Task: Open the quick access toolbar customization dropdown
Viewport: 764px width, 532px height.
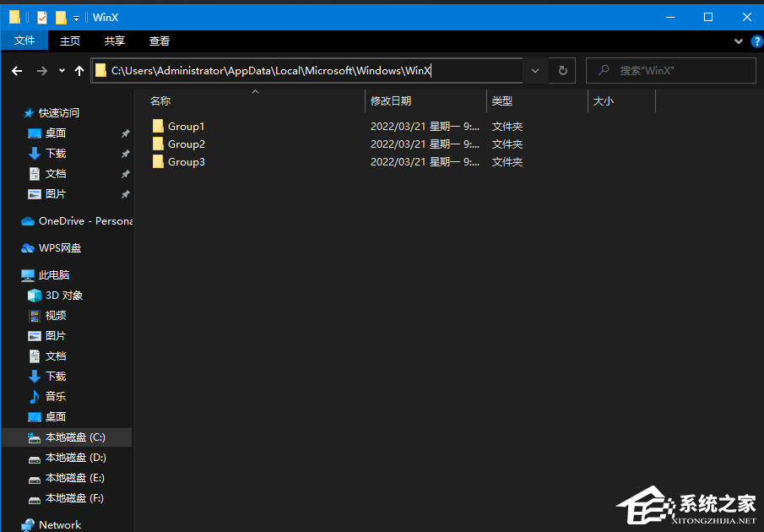Action: coord(76,17)
